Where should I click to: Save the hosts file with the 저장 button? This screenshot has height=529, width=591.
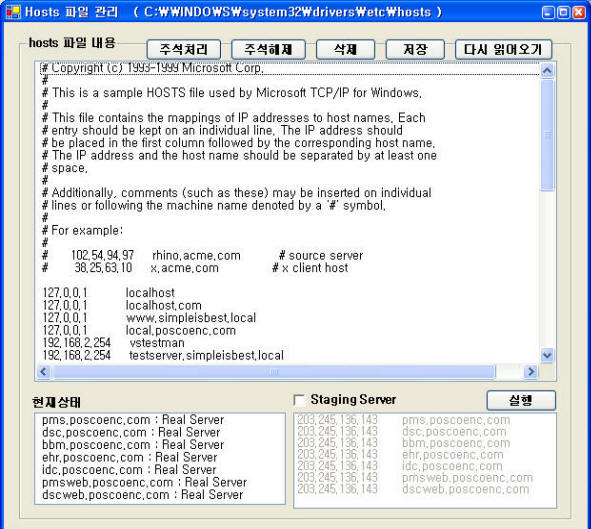point(415,49)
